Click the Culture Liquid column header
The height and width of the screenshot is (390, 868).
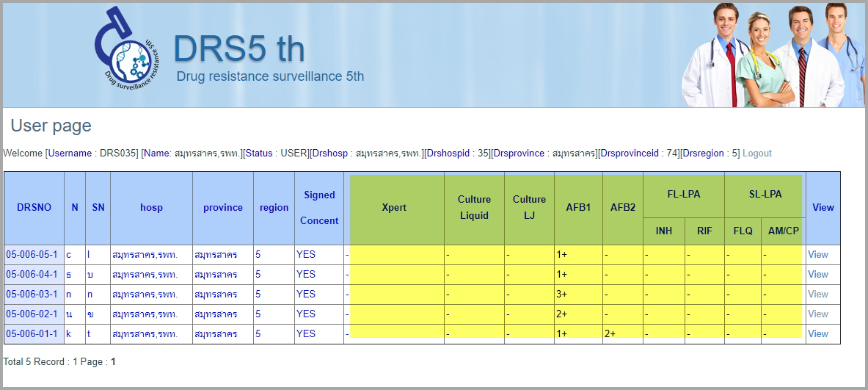click(x=474, y=208)
